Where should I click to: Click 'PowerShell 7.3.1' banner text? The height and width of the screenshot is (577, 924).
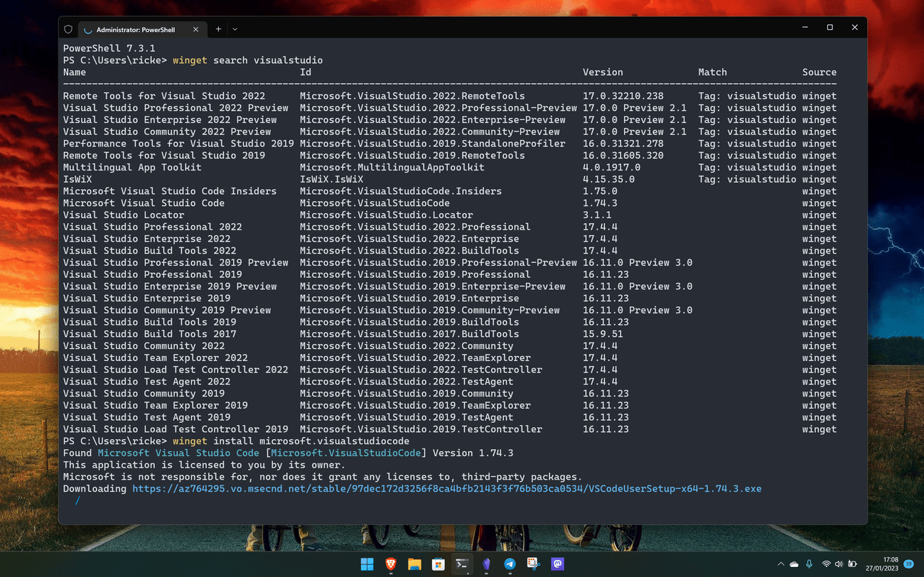click(x=109, y=48)
